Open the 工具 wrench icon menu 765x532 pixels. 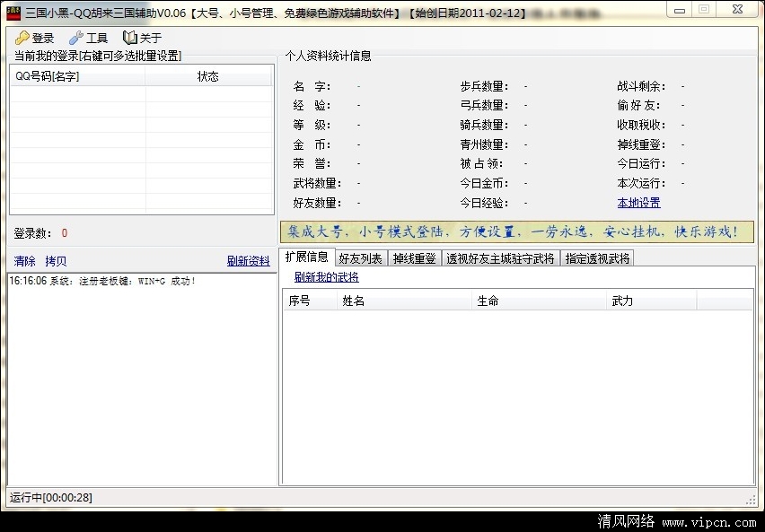76,38
